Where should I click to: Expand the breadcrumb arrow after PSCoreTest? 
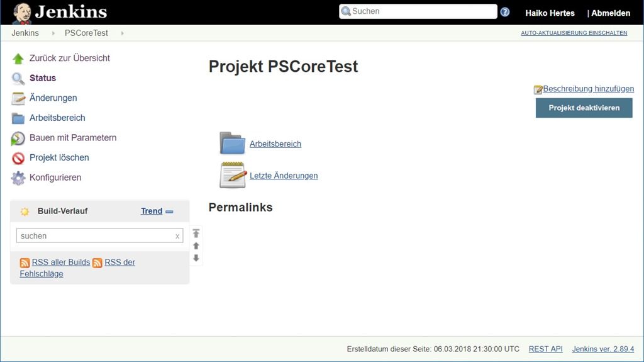pyautogui.click(x=122, y=33)
